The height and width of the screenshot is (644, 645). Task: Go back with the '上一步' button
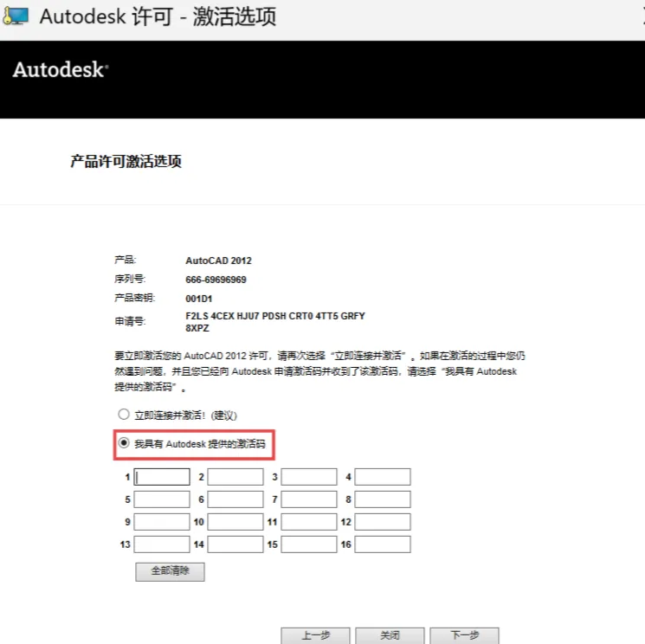[315, 635]
